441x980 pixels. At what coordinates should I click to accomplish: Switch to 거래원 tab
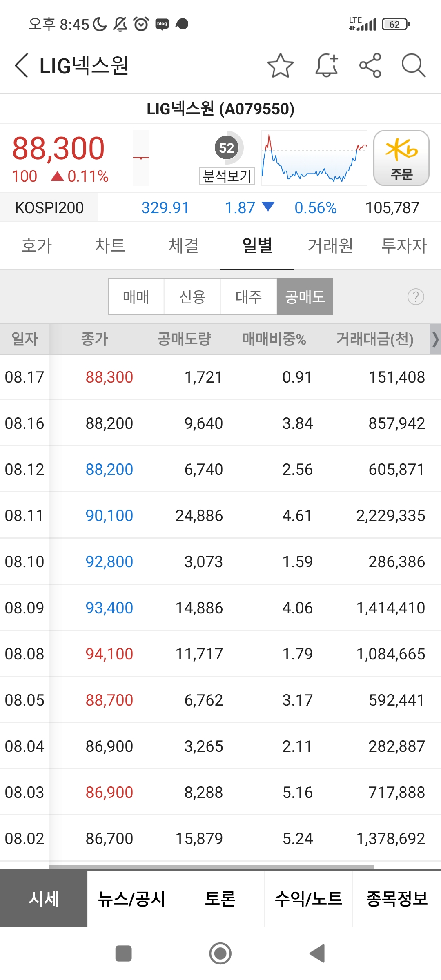tap(331, 245)
